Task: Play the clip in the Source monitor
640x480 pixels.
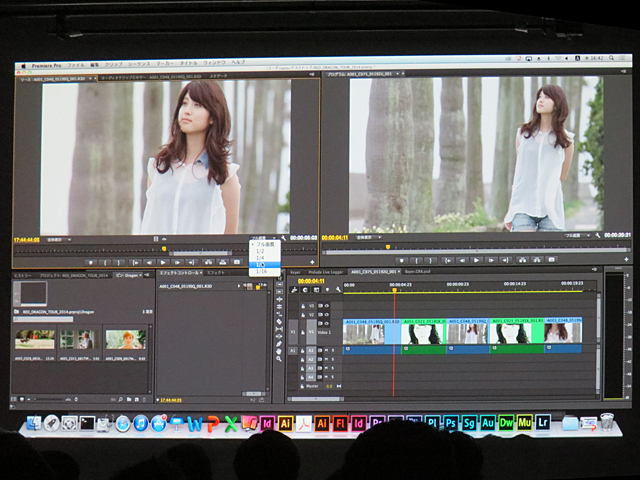Action: coord(163,262)
